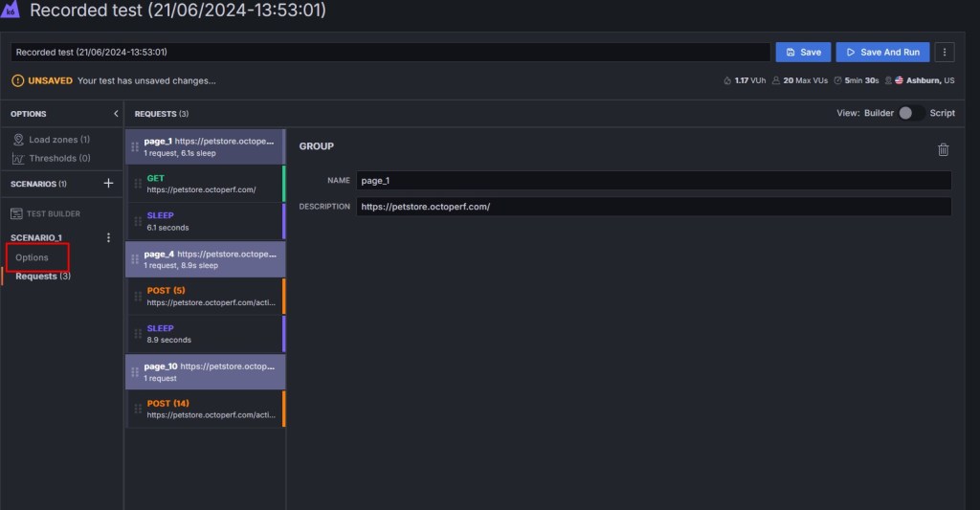
Task: Open the kebab menu next to Save And Run
Action: (944, 52)
